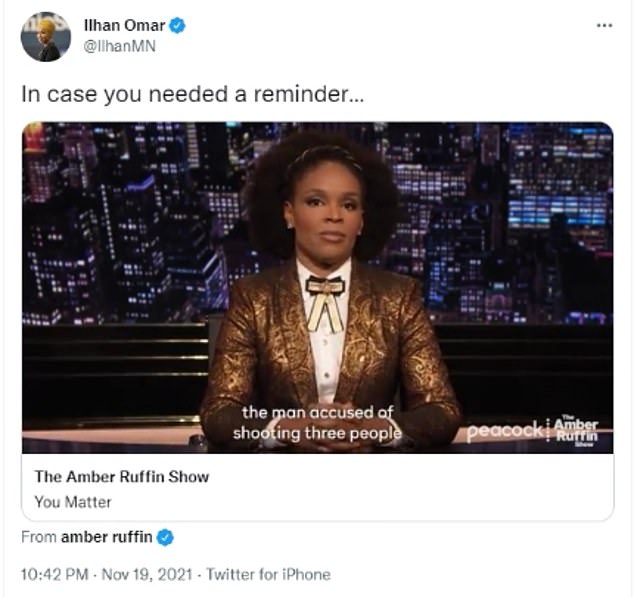Open the 'Twitter for iPhone' source link
The width and height of the screenshot is (634, 597).
268,574
